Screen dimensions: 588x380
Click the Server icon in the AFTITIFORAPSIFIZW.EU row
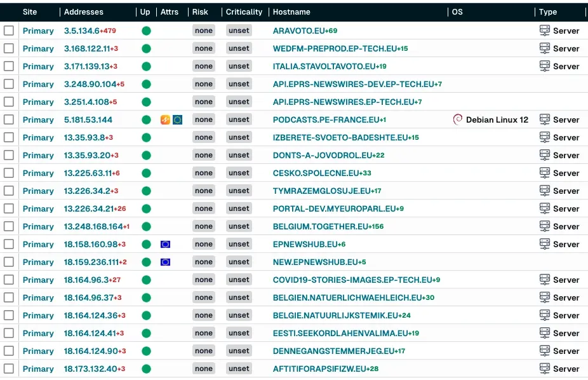point(544,369)
